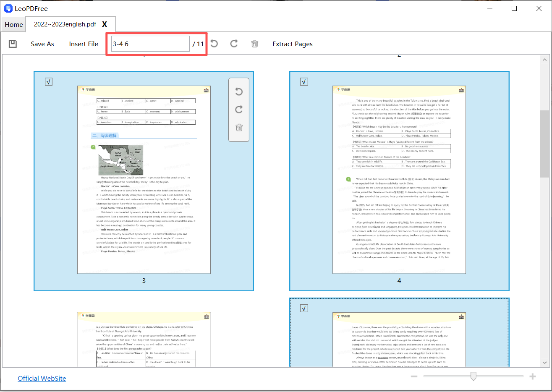
Task: Rotate page 3 counterclockwise using its floating panel
Action: pos(239,91)
